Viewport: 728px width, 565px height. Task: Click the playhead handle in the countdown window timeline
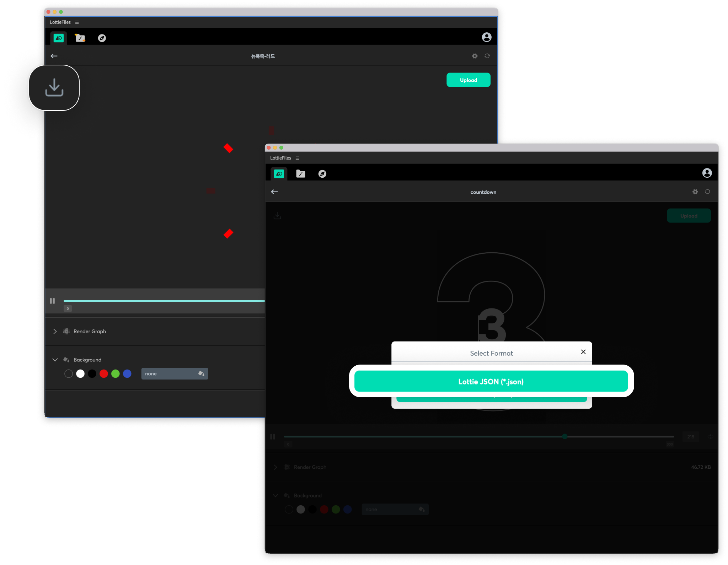564,436
